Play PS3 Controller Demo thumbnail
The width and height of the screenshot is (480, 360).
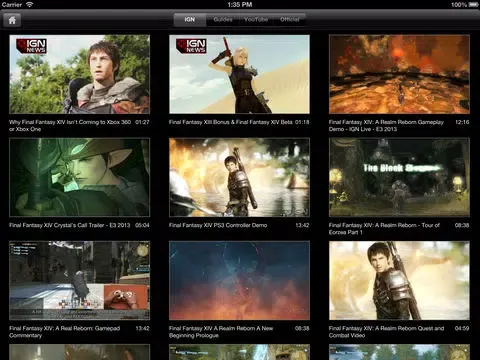click(x=239, y=178)
